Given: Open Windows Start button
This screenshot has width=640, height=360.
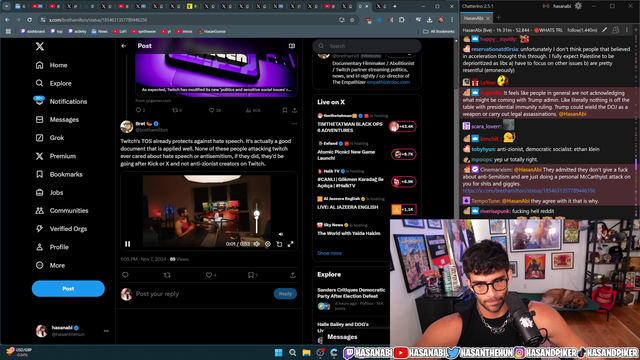Looking at the screenshot, I should [x=278, y=353].
